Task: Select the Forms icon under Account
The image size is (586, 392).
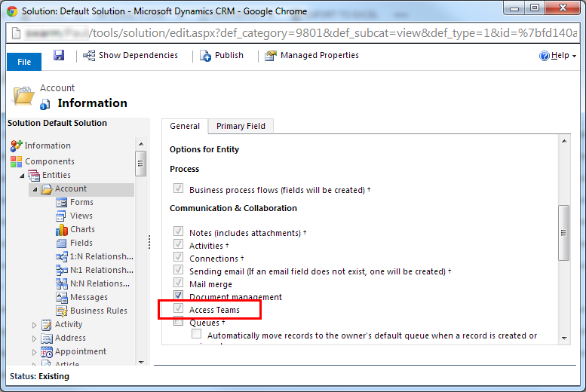Action: pos(62,202)
